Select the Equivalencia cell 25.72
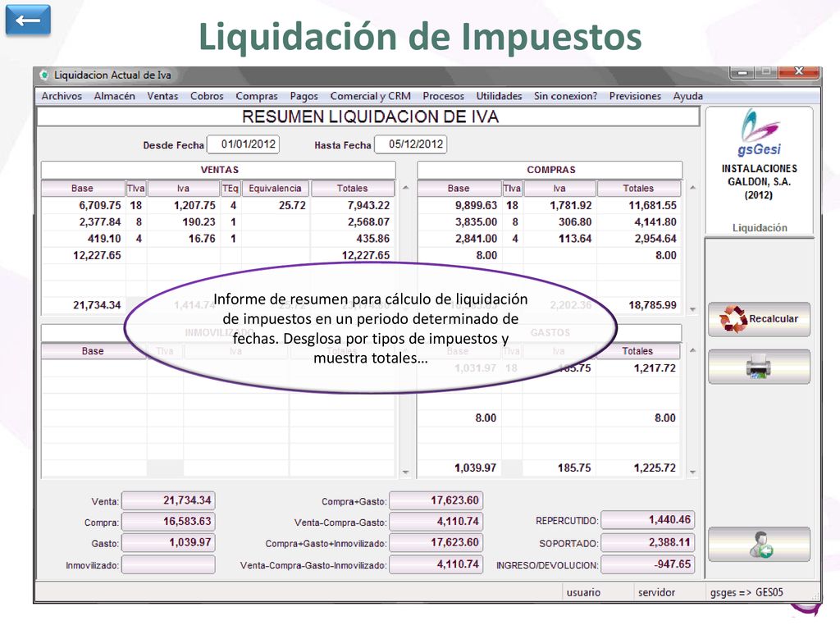840x630 pixels. (276, 205)
